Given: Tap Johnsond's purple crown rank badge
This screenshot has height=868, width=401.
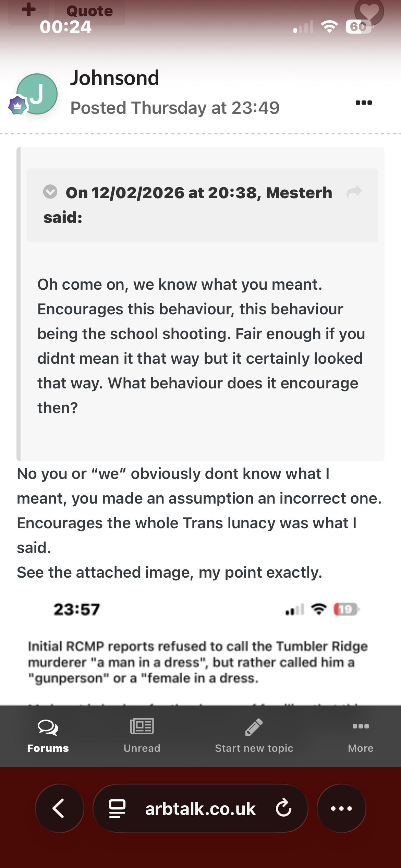Looking at the screenshot, I should pyautogui.click(x=17, y=106).
